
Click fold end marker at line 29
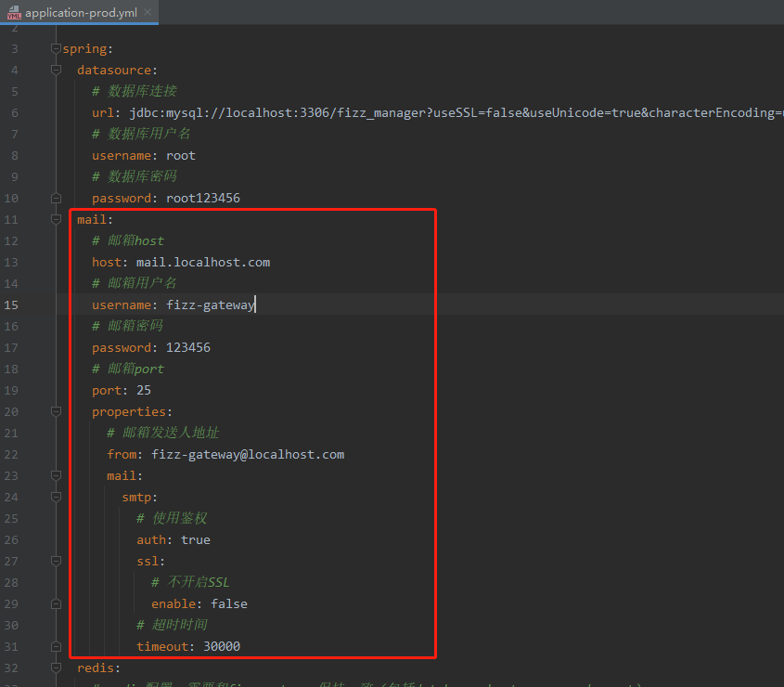click(56, 604)
